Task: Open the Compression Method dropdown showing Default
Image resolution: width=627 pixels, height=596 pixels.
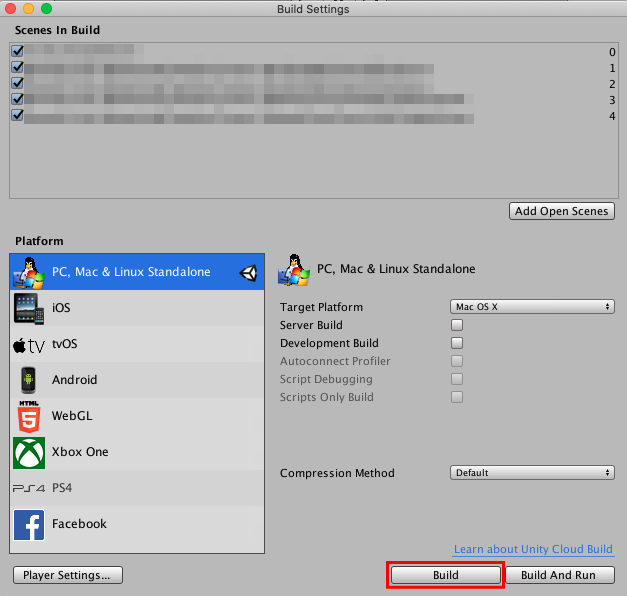Action: [532, 473]
